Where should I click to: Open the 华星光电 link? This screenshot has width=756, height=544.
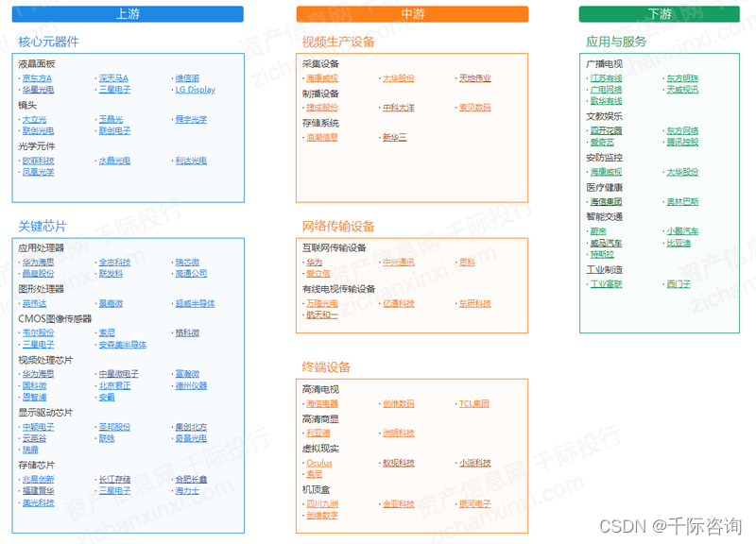[x=38, y=90]
